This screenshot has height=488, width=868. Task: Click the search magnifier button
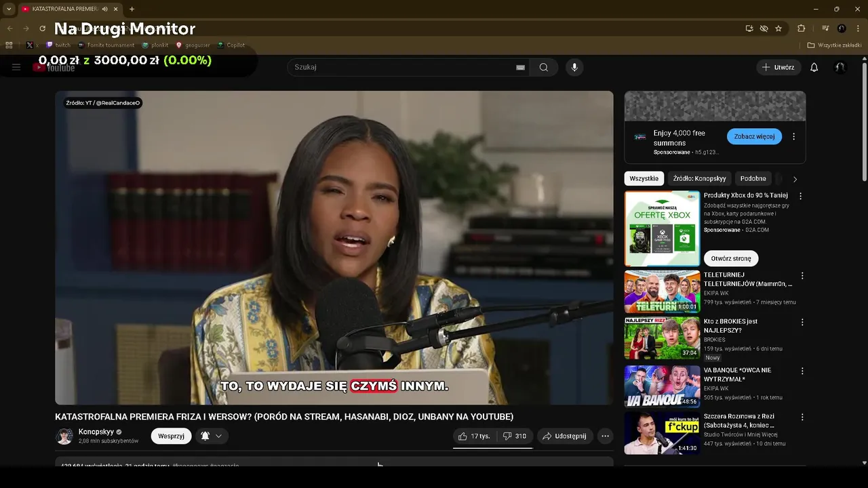pos(544,67)
